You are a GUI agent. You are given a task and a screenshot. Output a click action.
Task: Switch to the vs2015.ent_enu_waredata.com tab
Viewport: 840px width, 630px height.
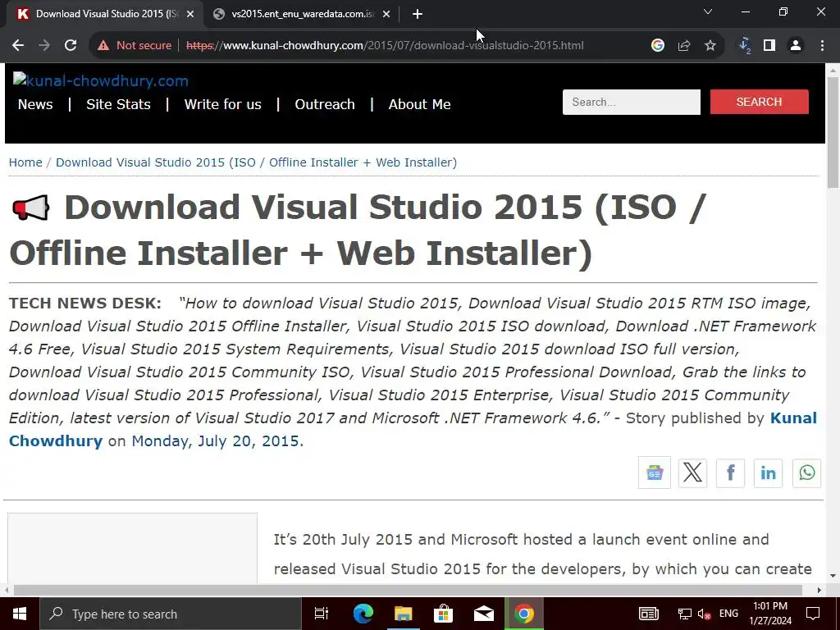[x=303, y=14]
